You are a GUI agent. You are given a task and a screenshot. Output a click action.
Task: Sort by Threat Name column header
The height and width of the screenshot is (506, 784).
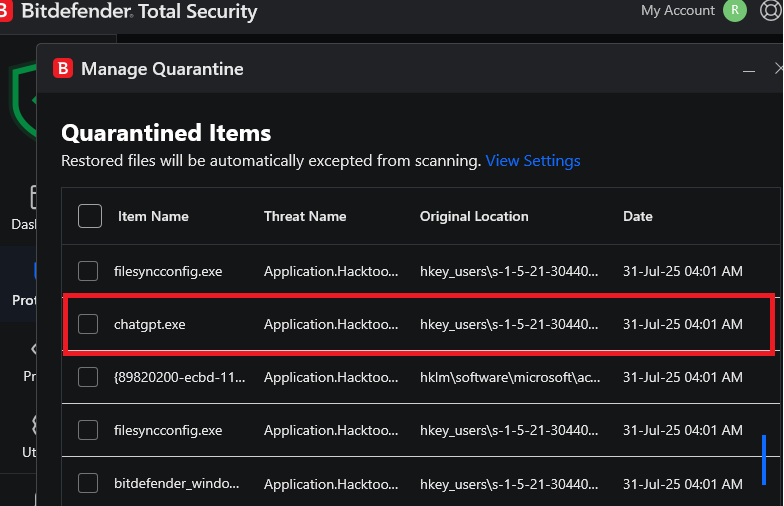[x=305, y=216]
